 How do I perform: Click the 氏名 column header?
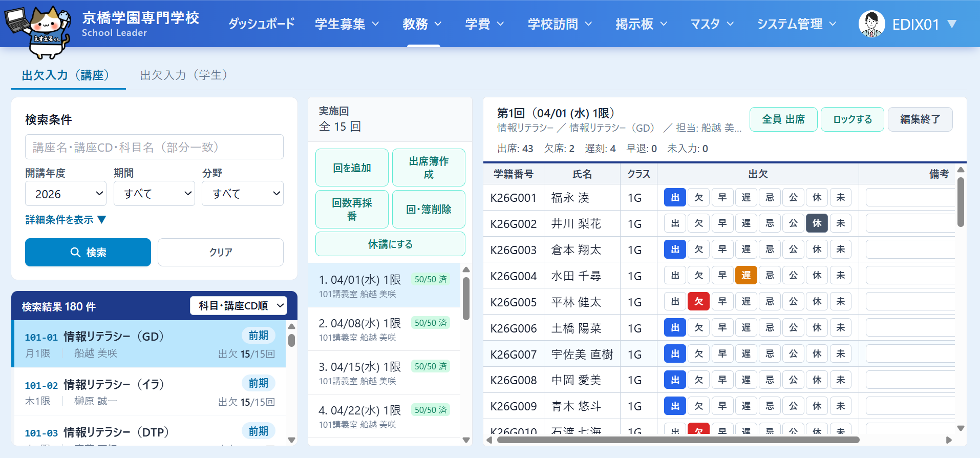(x=582, y=174)
